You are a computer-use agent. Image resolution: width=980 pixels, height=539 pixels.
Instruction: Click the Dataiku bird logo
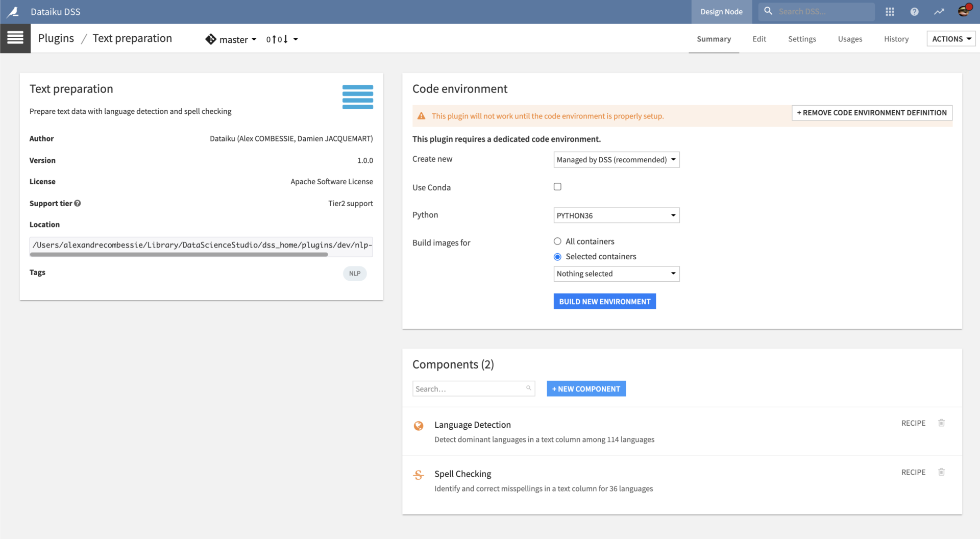tap(13, 12)
